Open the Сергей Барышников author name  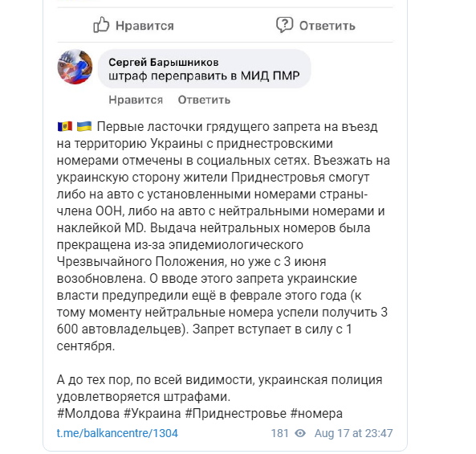(163, 63)
